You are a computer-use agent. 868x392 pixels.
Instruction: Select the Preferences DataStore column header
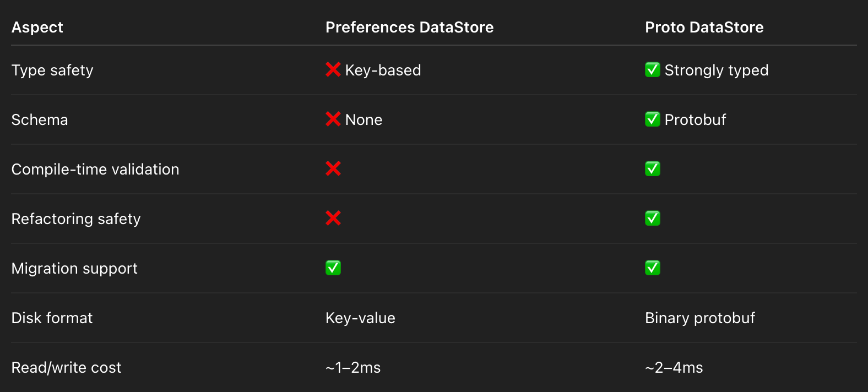[x=410, y=28]
